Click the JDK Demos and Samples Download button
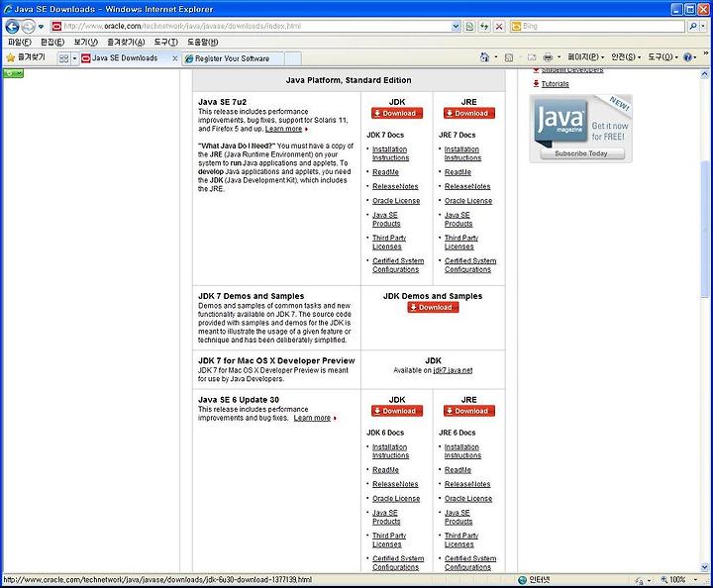 pyautogui.click(x=433, y=307)
